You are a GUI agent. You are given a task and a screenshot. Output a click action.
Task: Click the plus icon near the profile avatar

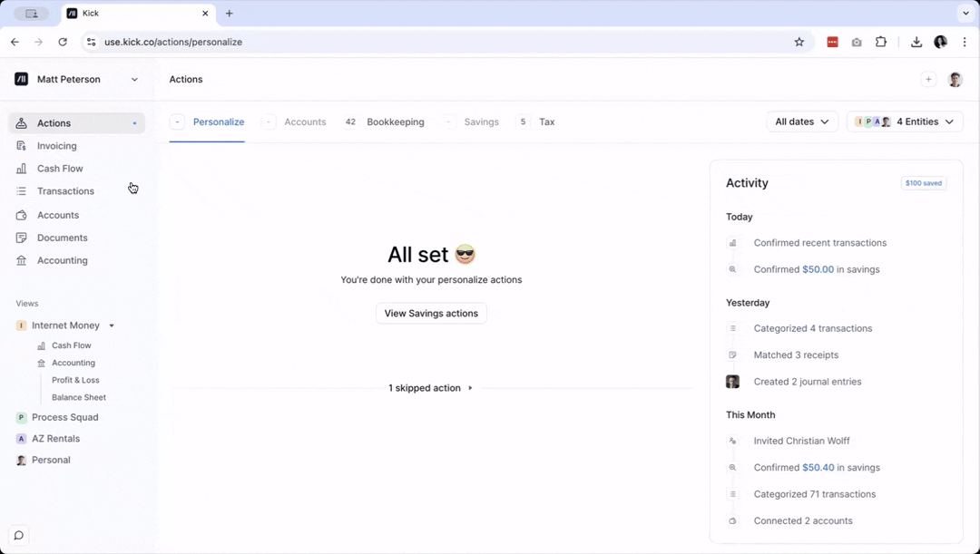(x=928, y=79)
